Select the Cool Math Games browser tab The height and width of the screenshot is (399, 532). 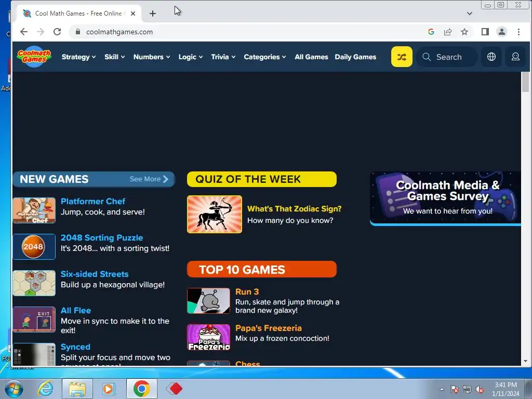pos(79,14)
